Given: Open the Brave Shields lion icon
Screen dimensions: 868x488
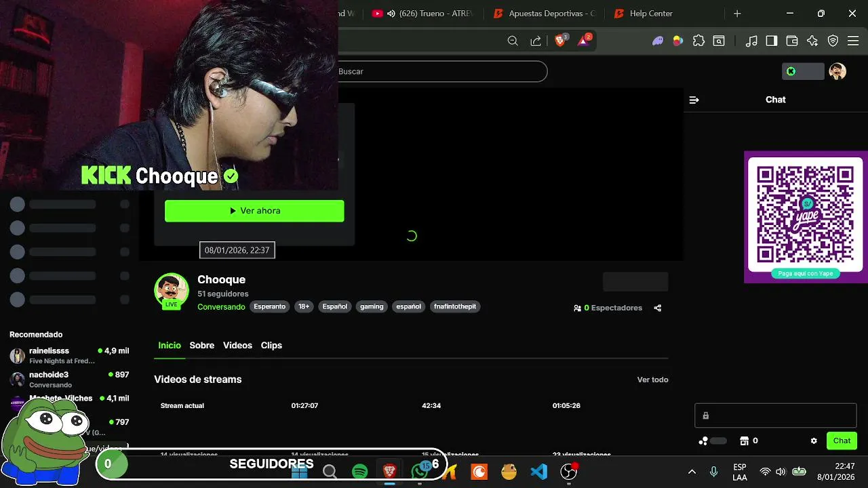Looking at the screenshot, I should (560, 41).
